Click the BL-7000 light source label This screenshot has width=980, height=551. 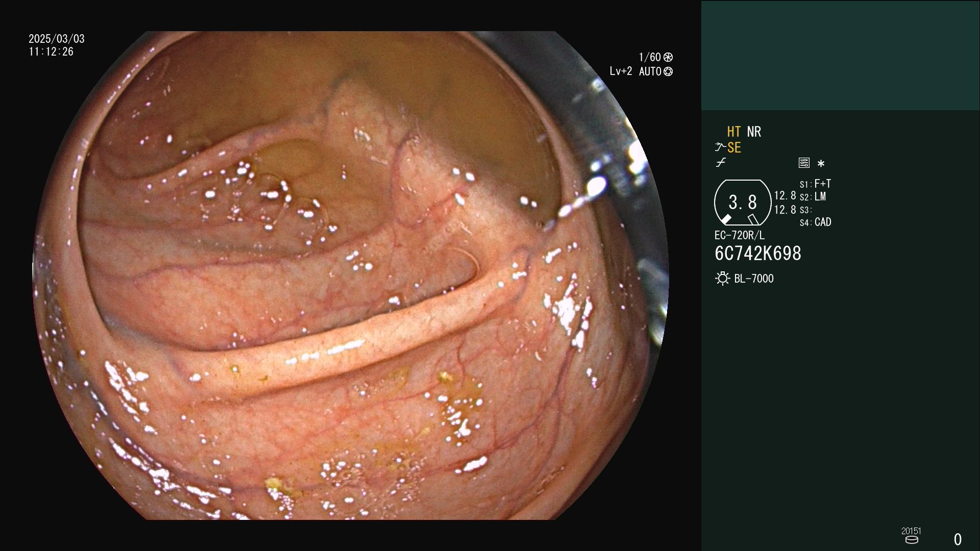click(x=754, y=279)
